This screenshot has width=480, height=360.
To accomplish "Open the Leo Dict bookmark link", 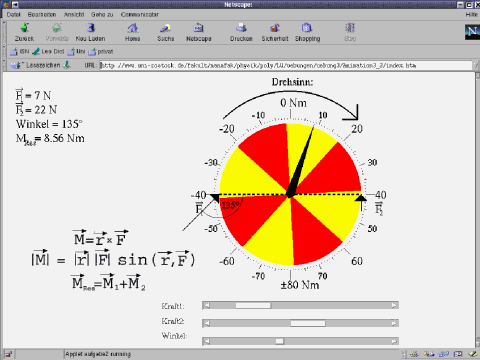I will coord(48,51).
